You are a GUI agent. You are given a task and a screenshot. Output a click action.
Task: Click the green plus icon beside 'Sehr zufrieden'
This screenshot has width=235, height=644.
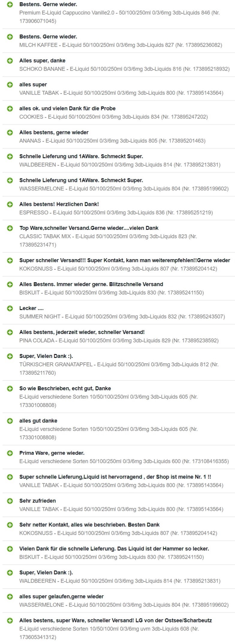click(10, 501)
